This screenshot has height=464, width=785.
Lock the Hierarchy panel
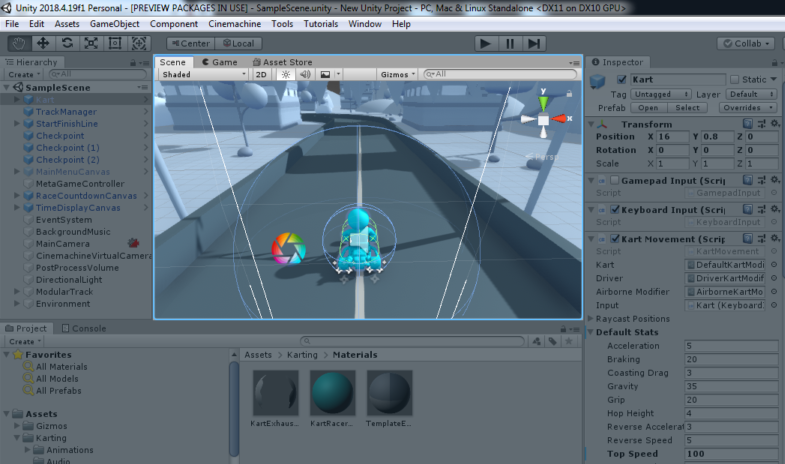click(x=133, y=63)
